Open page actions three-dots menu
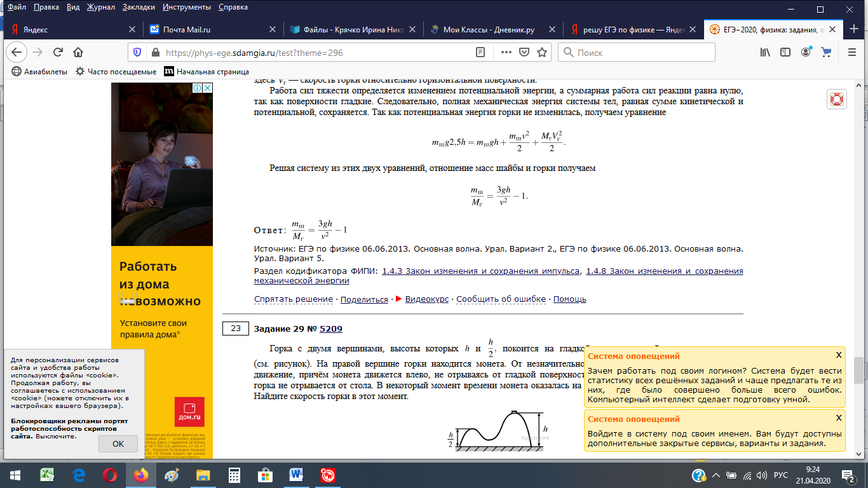Screen dimensions: 868x488 coord(506,53)
